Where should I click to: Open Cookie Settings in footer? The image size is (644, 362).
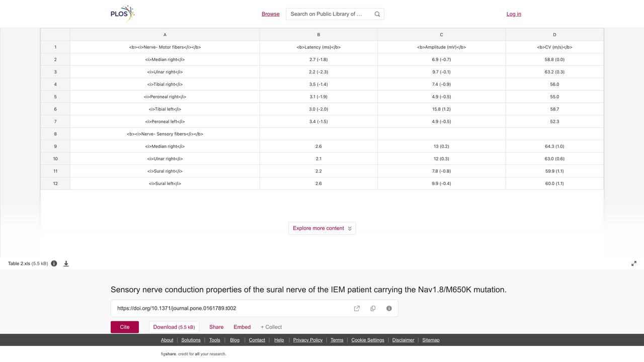coord(368,340)
